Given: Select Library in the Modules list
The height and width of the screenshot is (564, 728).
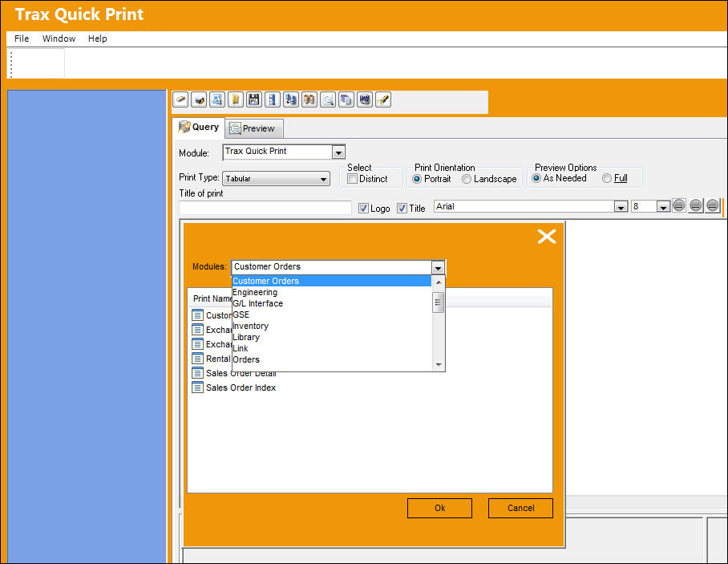Looking at the screenshot, I should click(x=331, y=337).
